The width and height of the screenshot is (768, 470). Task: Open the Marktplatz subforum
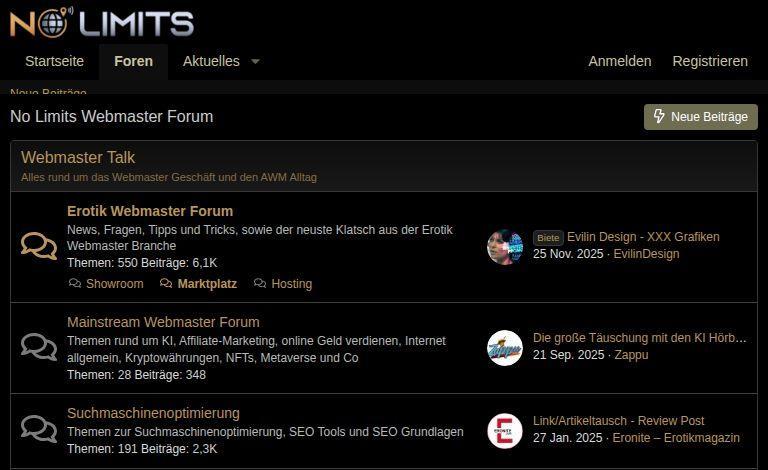[x=207, y=284]
